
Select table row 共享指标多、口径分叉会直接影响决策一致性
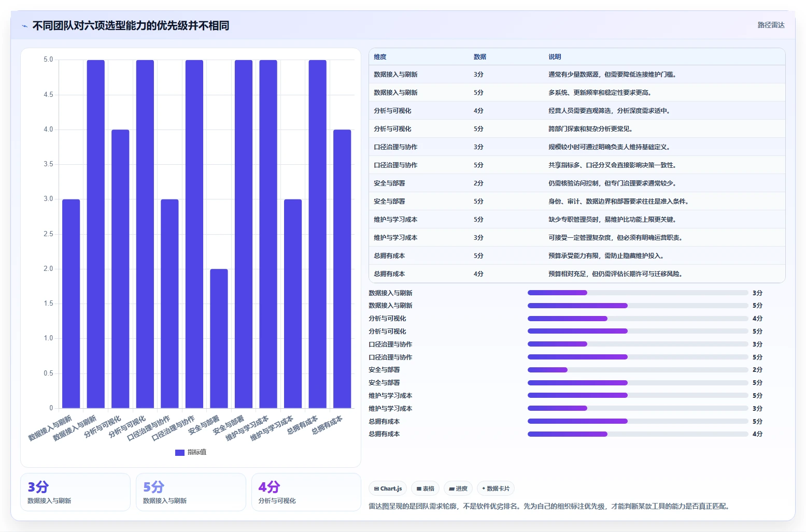(x=577, y=165)
